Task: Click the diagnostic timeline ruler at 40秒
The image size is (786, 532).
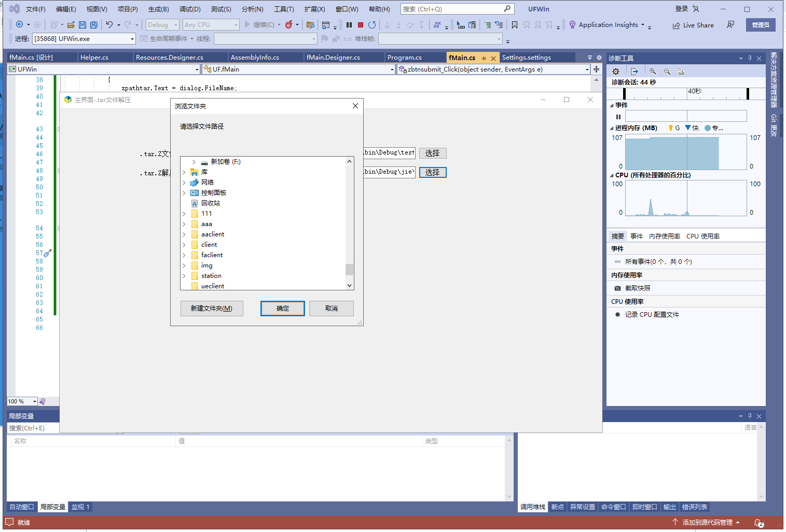Action: pos(695,91)
